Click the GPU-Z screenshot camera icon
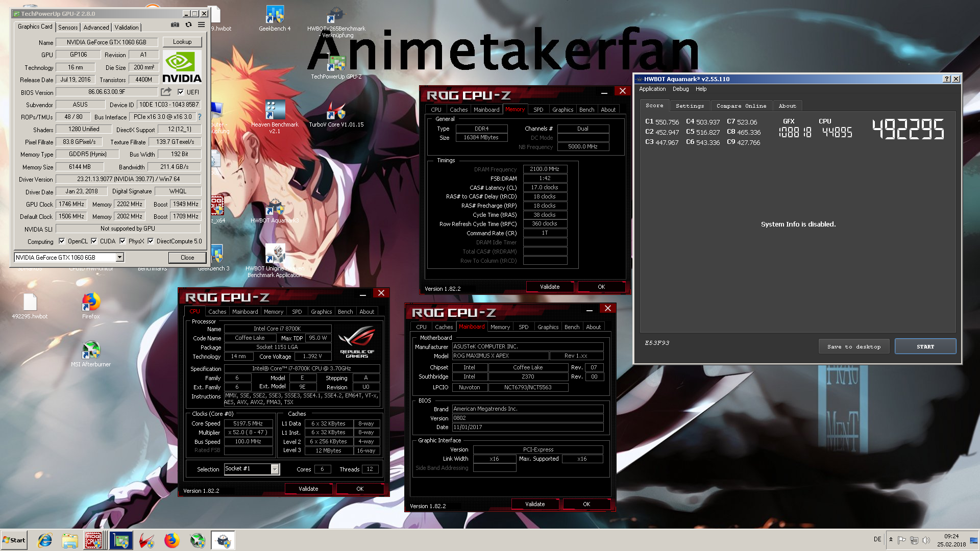Viewport: 980px width, 551px height. point(175,24)
